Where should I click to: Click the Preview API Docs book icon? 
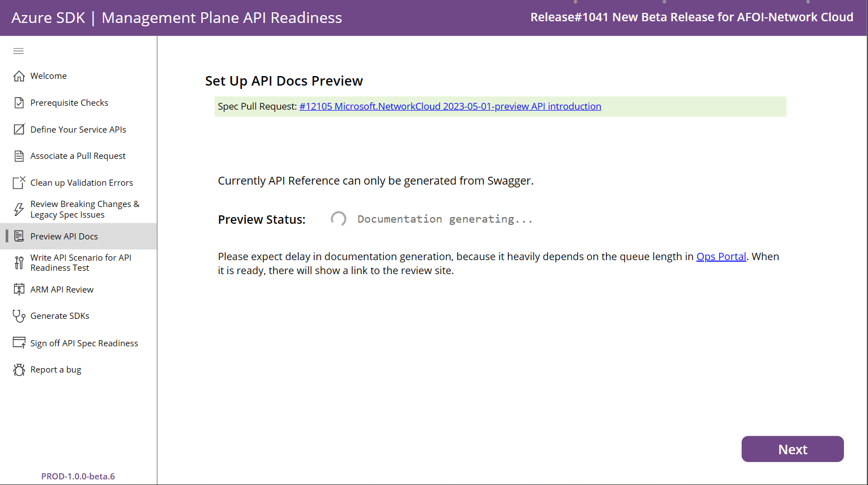[x=18, y=236]
